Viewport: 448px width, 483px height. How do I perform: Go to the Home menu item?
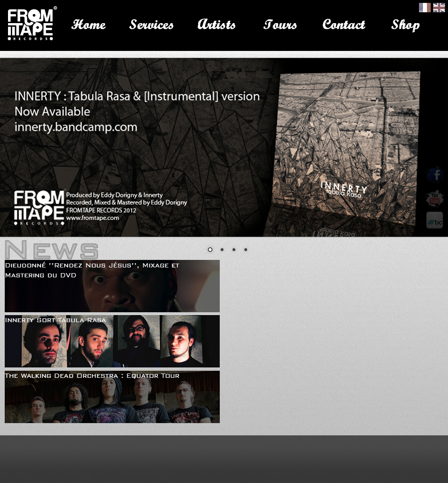click(88, 25)
